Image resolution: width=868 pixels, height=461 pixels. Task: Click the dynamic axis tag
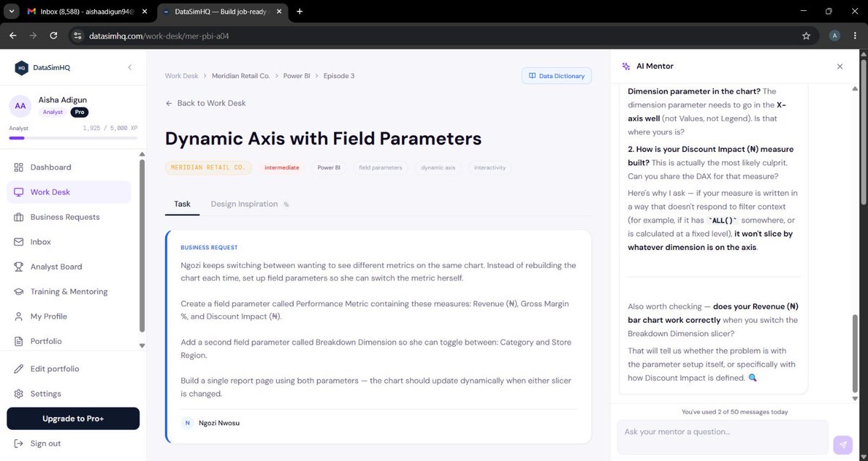pos(438,168)
